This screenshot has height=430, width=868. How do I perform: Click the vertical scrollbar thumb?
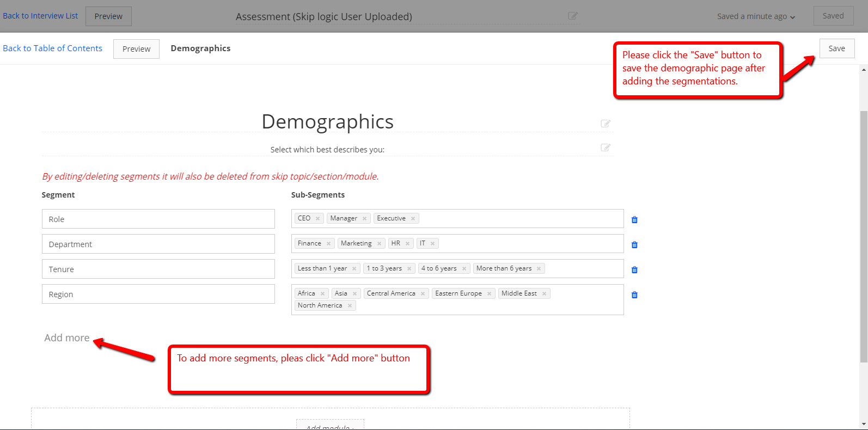click(864, 236)
